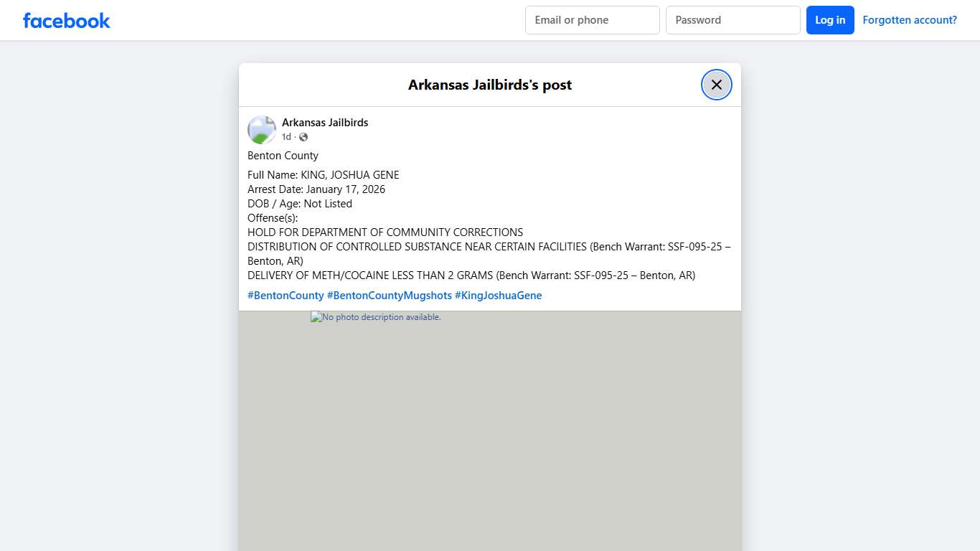Screen dimensions: 980x551
Task: Open the Forgotten account page
Action: pyautogui.click(x=910, y=19)
